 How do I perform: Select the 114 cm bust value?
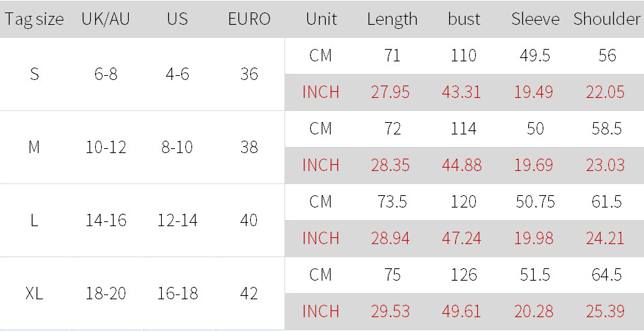click(464, 129)
